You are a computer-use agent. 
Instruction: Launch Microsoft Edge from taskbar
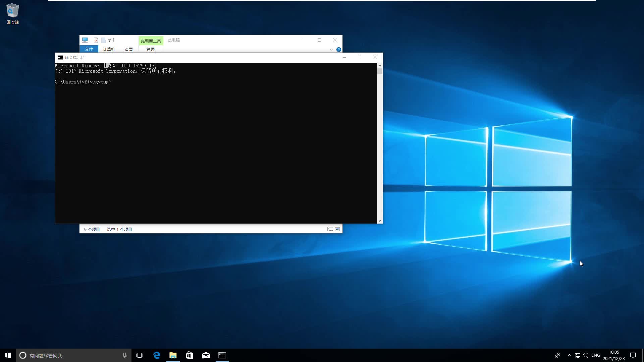coord(157,355)
